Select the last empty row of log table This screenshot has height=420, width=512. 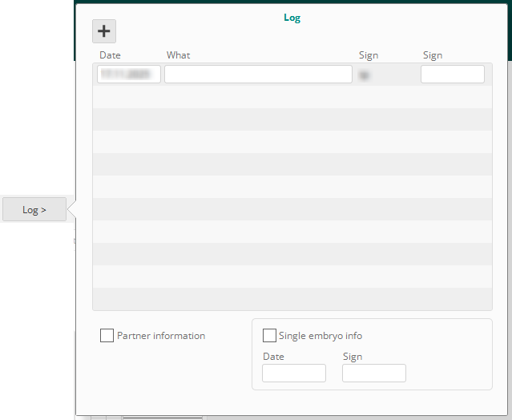coord(292,299)
